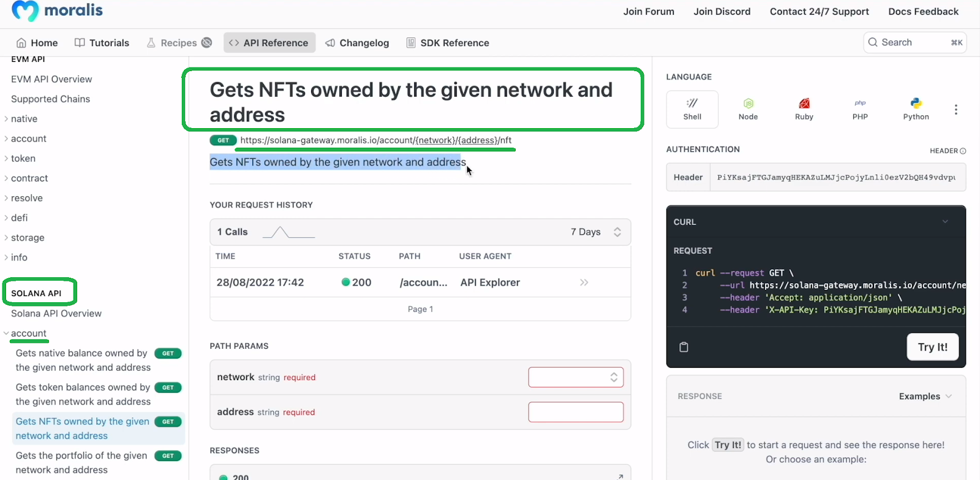The width and height of the screenshot is (980, 480).
Task: Open Supported Chains page
Action: click(x=50, y=99)
